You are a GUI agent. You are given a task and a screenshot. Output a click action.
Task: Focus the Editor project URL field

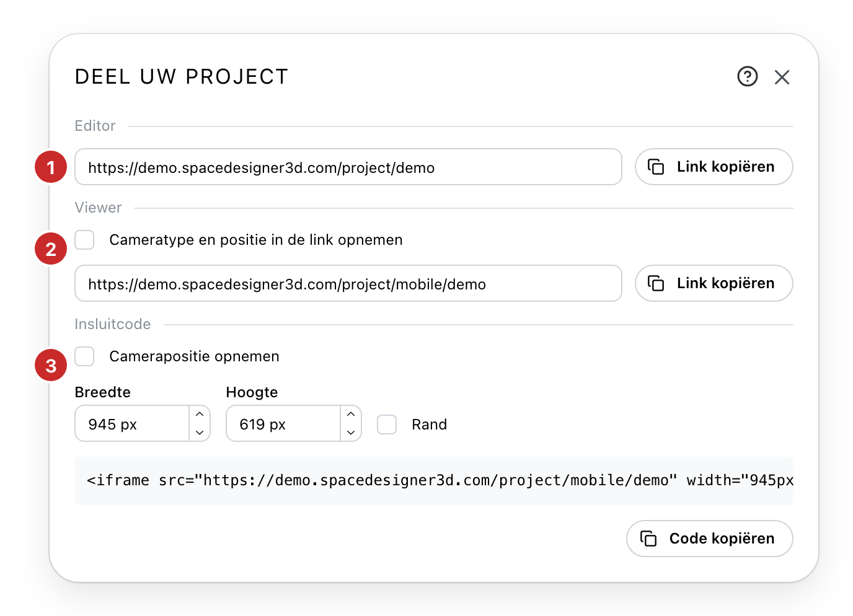coord(348,167)
